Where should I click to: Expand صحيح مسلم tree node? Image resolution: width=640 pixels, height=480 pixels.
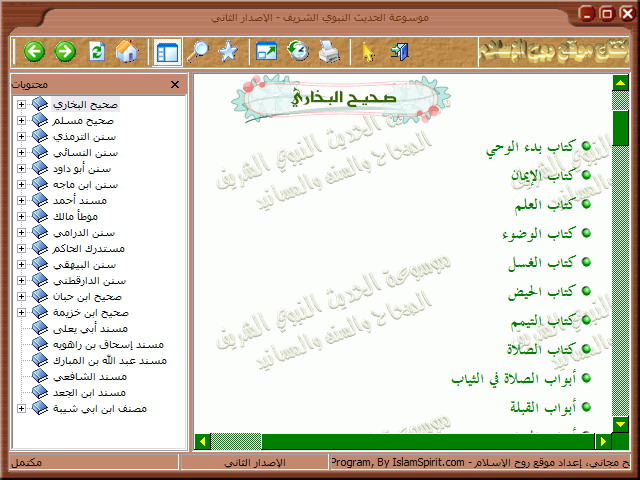click(21, 120)
